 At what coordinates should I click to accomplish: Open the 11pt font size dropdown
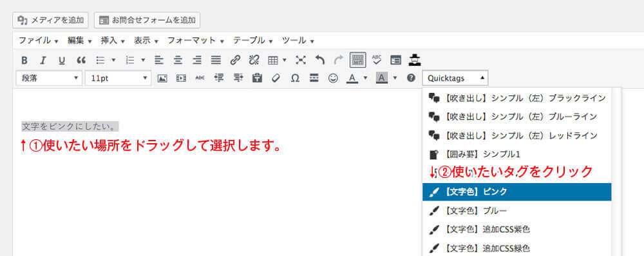pos(118,78)
